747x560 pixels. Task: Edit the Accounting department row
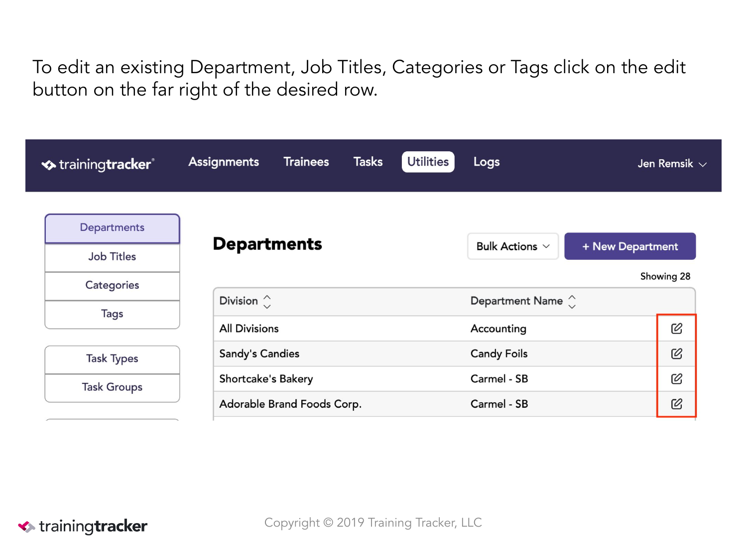click(x=676, y=329)
